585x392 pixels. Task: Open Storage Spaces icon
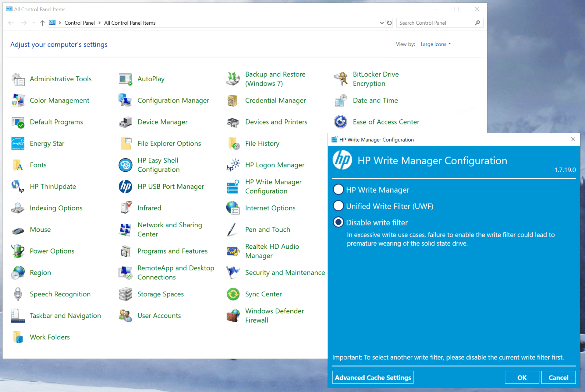(x=126, y=295)
